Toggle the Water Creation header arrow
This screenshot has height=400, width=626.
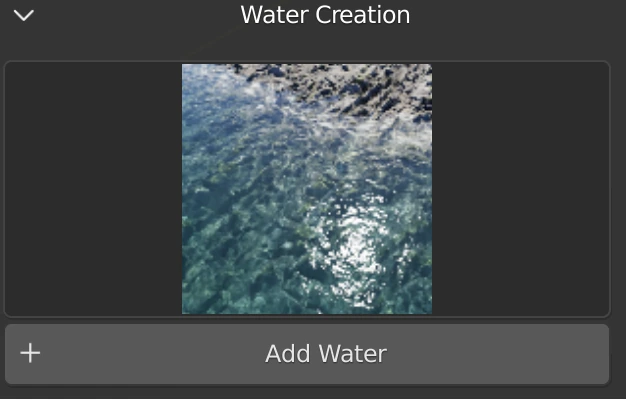pos(23,15)
